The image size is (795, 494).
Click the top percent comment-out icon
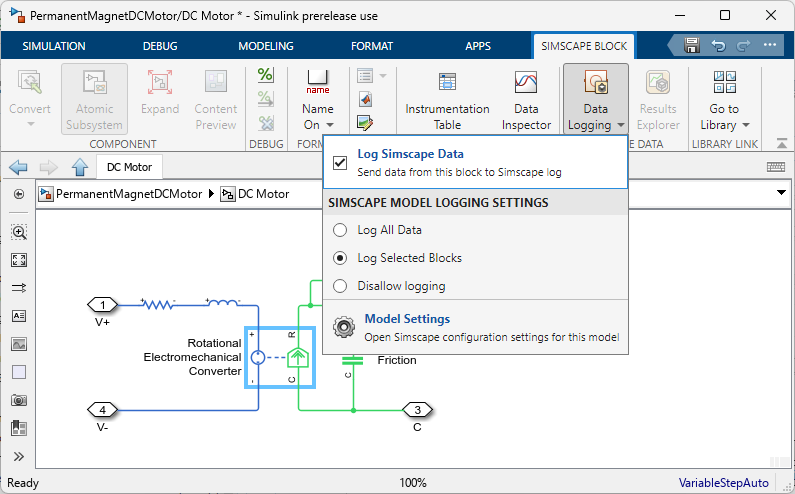(266, 75)
